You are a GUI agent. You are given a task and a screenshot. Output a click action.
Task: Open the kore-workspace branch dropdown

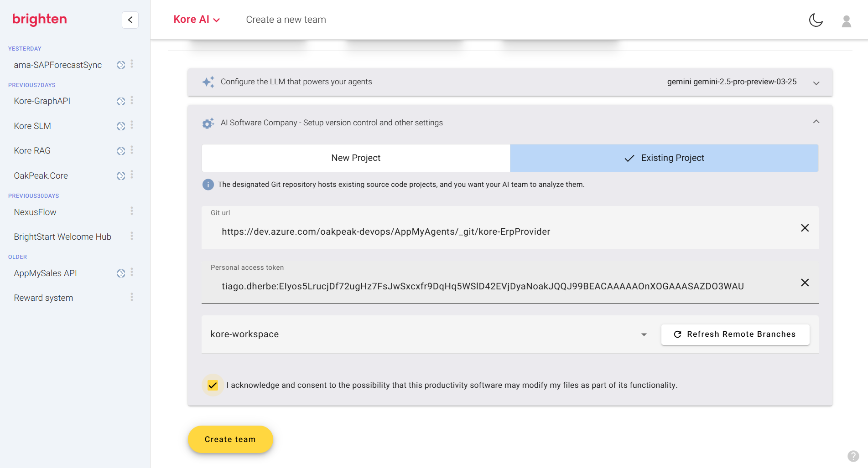[x=428, y=334]
